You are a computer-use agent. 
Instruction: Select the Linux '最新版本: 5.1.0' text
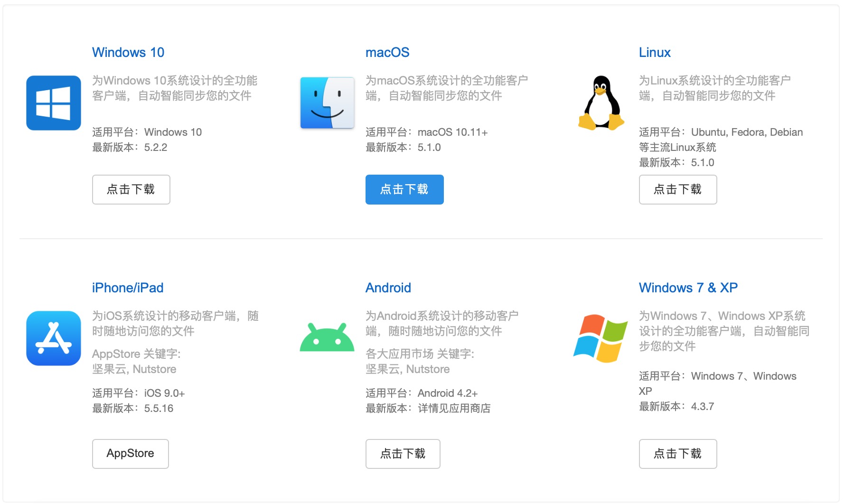[676, 163]
